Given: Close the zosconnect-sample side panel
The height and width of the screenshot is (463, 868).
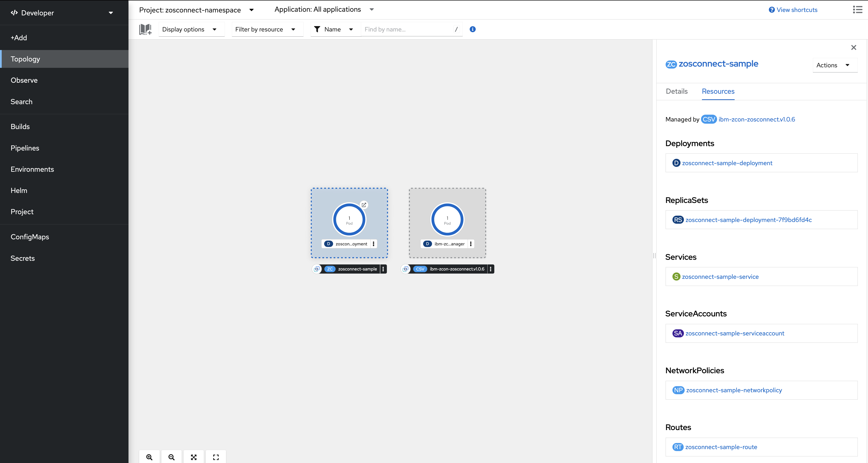Looking at the screenshot, I should 854,48.
